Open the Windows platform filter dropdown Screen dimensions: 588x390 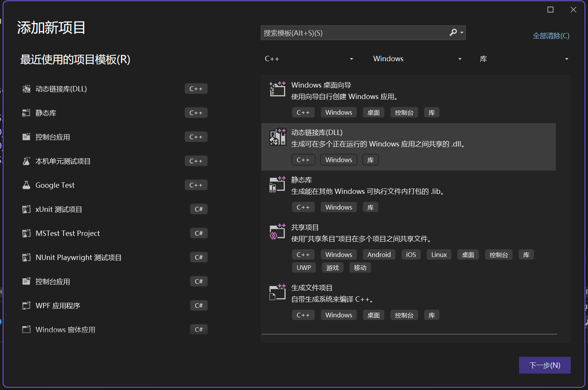(417, 59)
